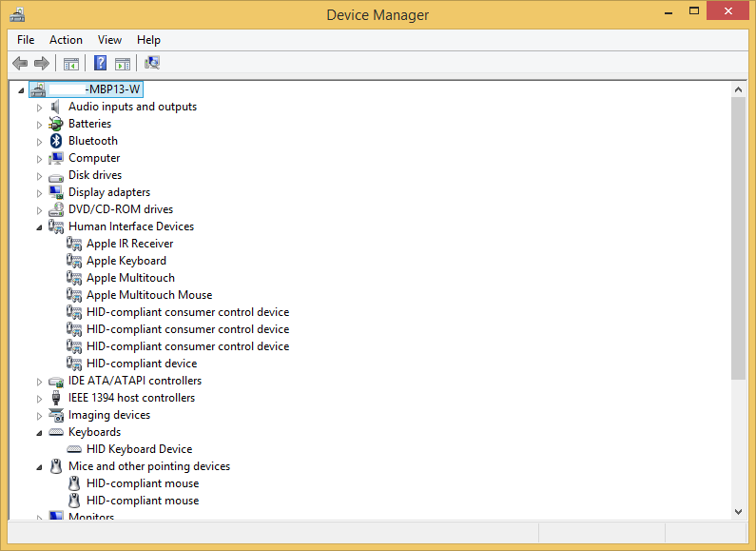Open the Help menu
Screen dimensions: 756x551
[x=148, y=40]
